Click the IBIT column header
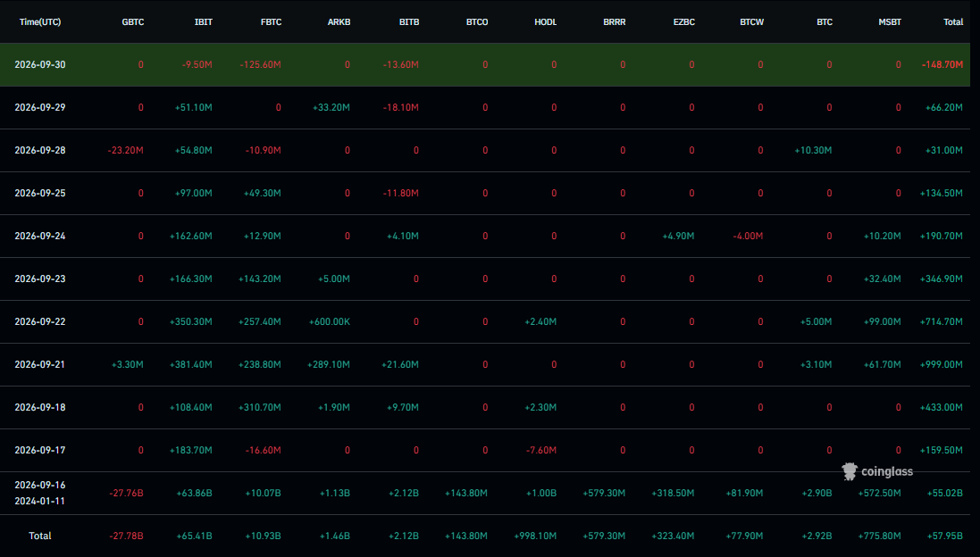 click(203, 21)
